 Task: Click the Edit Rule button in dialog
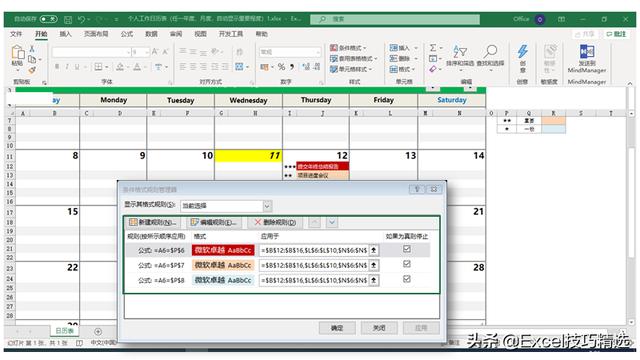(x=214, y=222)
